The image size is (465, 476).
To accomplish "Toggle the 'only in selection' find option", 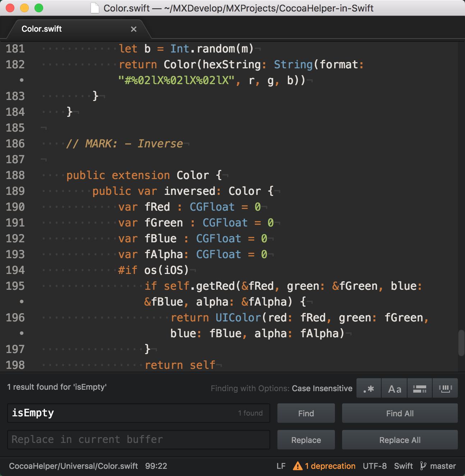I will (420, 388).
